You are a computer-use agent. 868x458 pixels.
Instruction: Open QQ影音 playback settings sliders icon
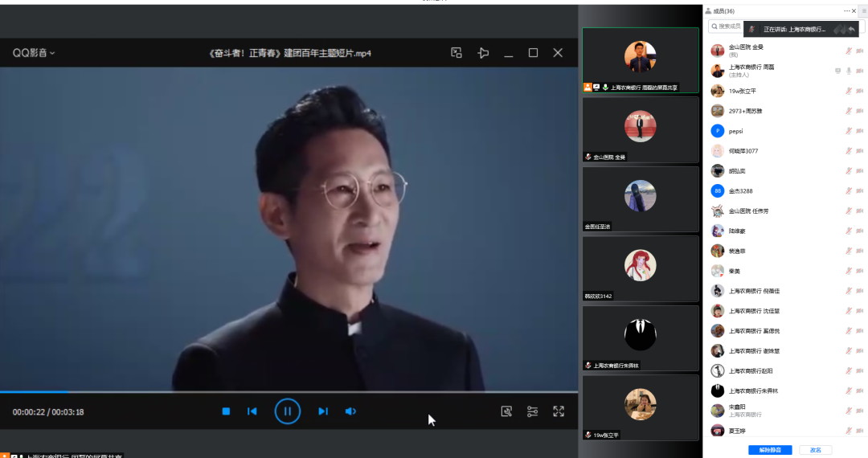533,411
